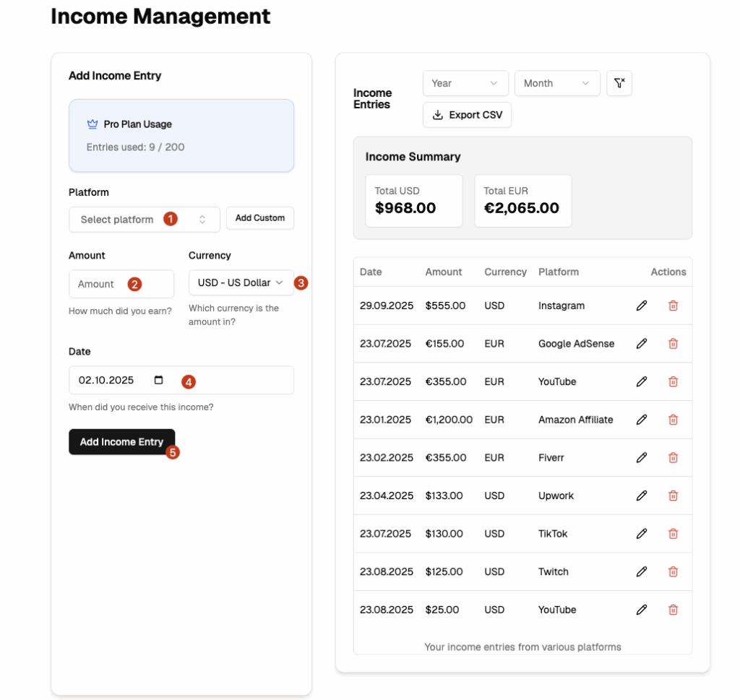Edit the Instagram income entry
The width and height of the screenshot is (740, 700).
tap(641, 306)
